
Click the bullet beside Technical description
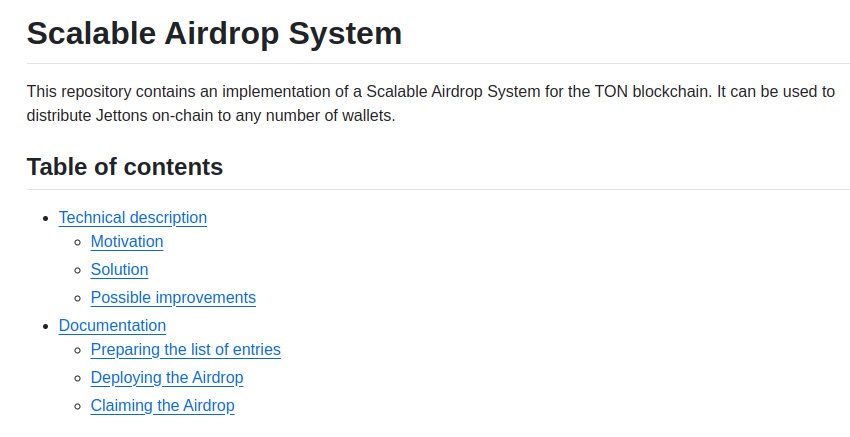click(x=44, y=218)
